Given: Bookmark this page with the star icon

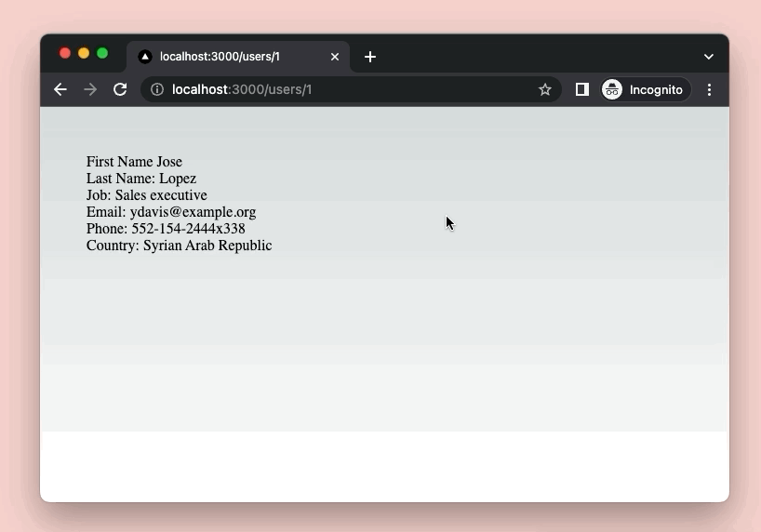Looking at the screenshot, I should [544, 89].
